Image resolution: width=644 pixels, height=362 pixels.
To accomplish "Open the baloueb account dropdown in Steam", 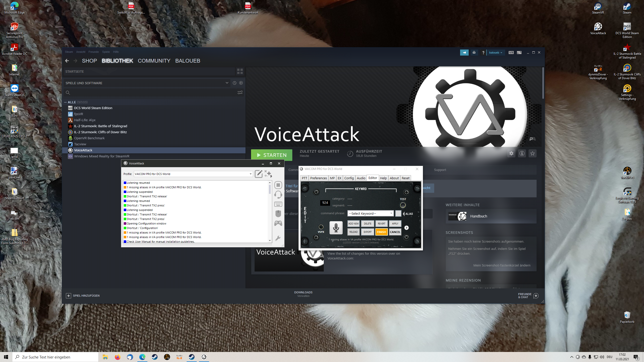I will tap(496, 53).
